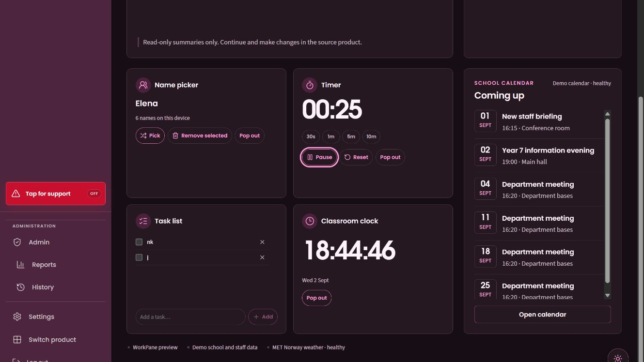Click the Open calendar button
The width and height of the screenshot is (644, 362).
point(542,315)
